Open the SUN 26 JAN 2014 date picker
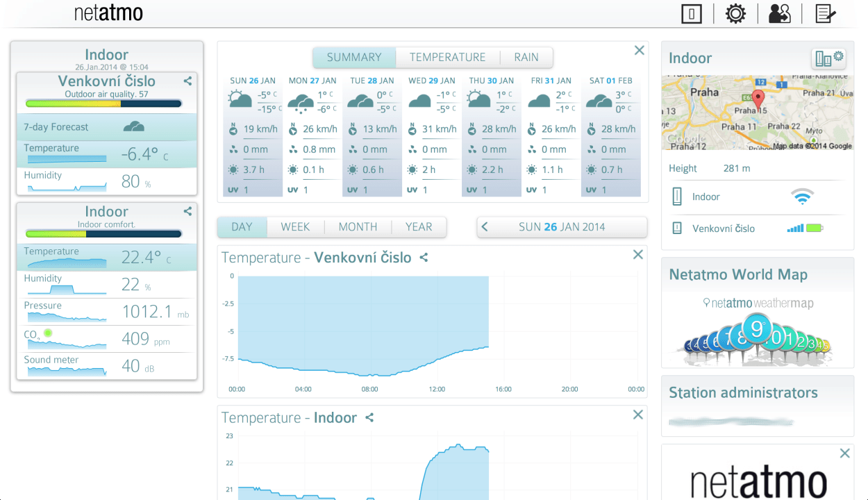Screen dimensions: 868x500 tap(562, 227)
